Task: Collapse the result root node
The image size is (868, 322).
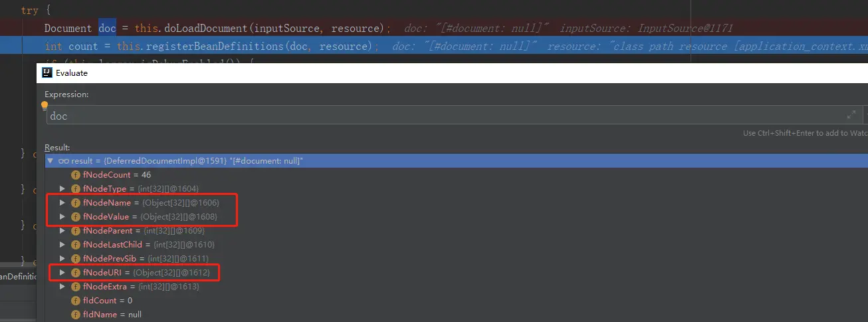Action: 50,161
